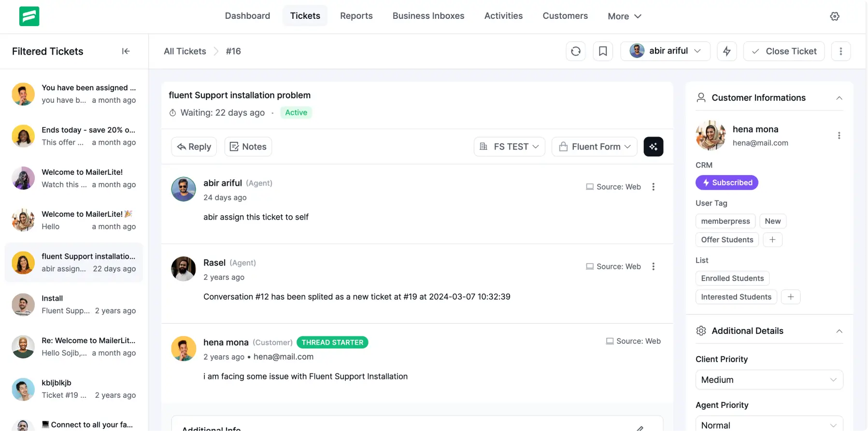Refresh the ticket with the sync icon

pyautogui.click(x=576, y=51)
